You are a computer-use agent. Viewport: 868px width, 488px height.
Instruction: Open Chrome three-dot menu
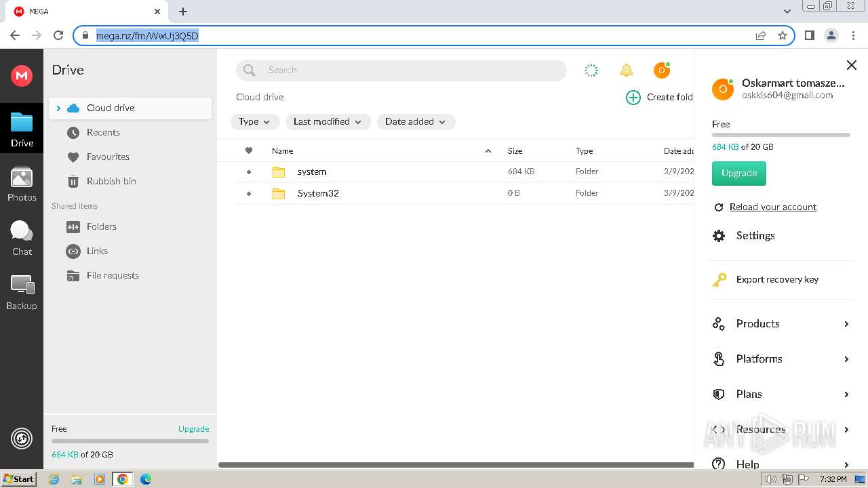853,36
